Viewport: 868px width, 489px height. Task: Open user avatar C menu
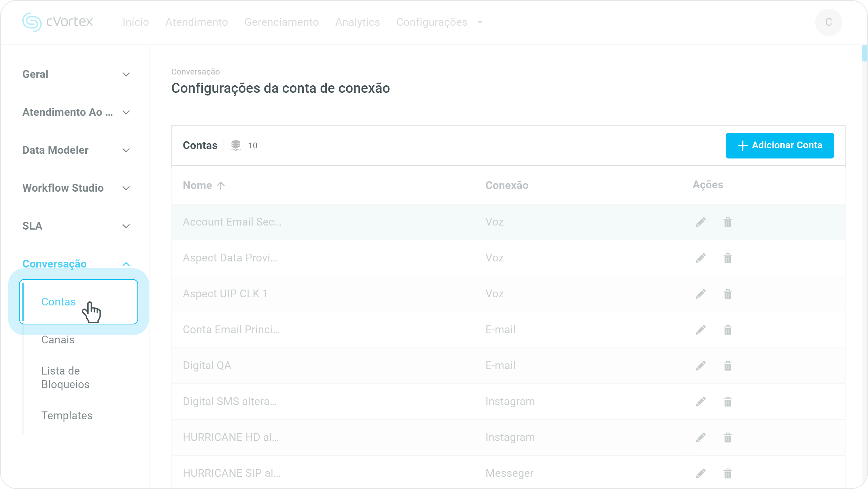(828, 22)
